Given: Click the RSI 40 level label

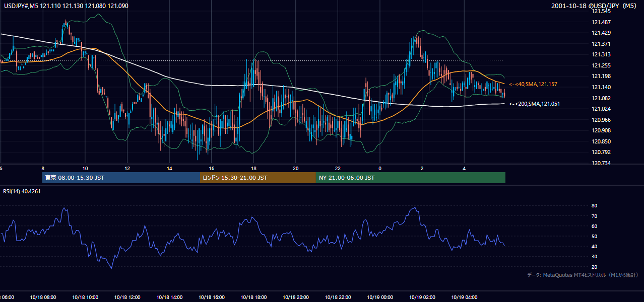Looking at the screenshot, I should tap(595, 246).
